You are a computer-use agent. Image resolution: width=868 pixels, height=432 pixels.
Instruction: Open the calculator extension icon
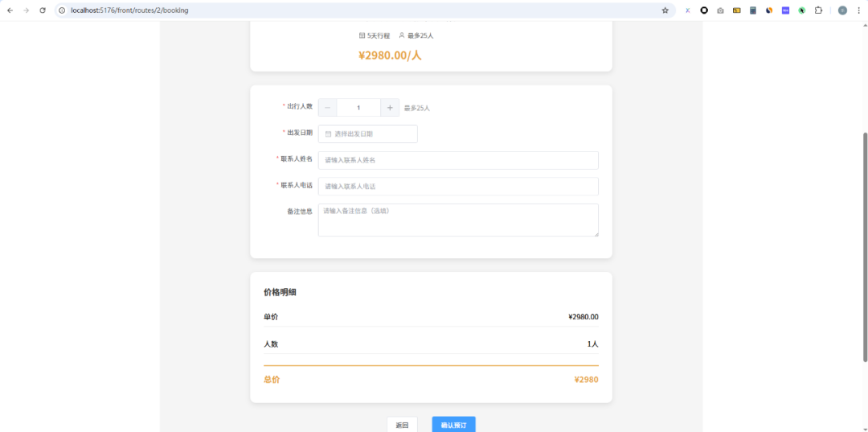[753, 10]
